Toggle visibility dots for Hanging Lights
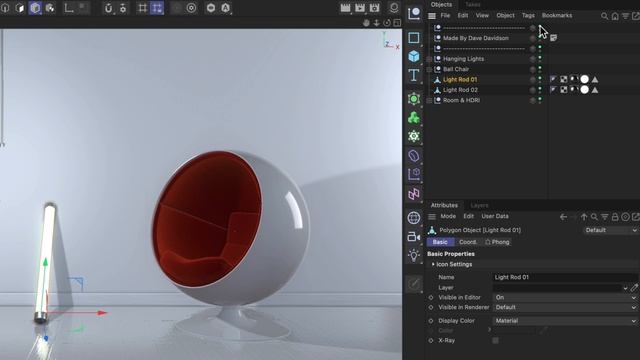 (540, 59)
